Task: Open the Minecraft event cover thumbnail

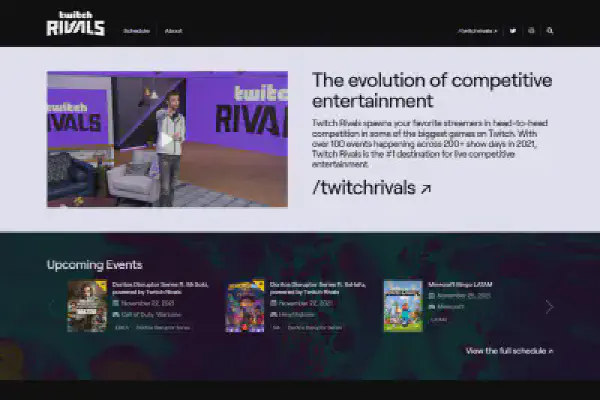Action: pos(403,306)
